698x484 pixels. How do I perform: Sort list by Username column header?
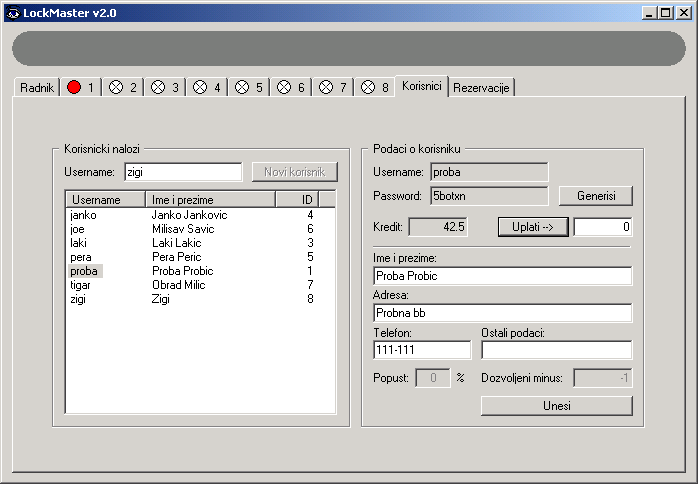pos(106,199)
